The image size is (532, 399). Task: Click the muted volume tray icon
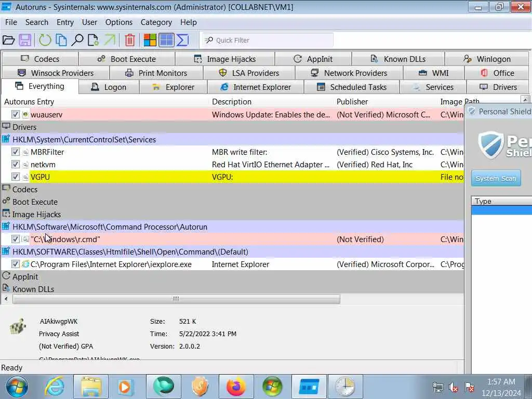tap(453, 387)
